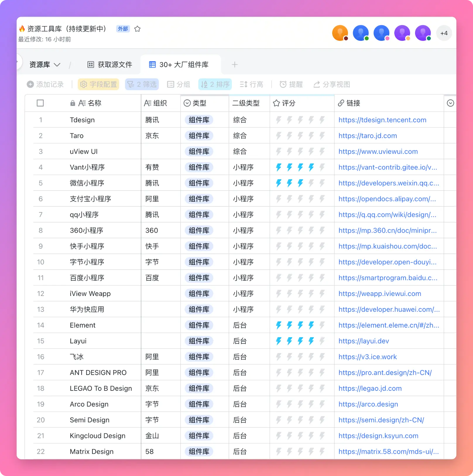Select the 30+ 大厂组件库 tab
Screen dimensions: 473x476
[x=179, y=65]
